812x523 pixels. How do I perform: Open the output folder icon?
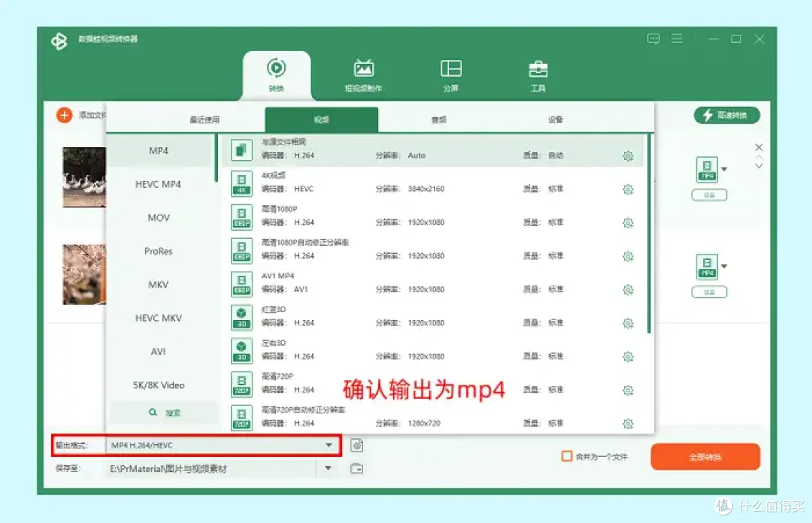point(357,469)
